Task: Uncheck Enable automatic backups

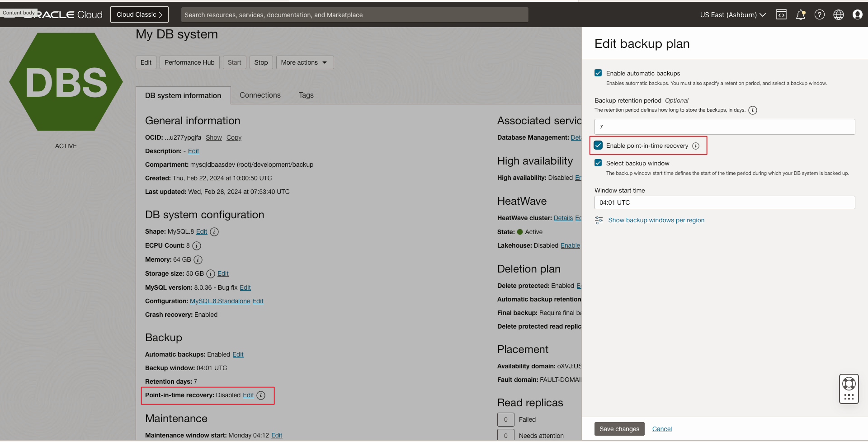Action: click(598, 73)
